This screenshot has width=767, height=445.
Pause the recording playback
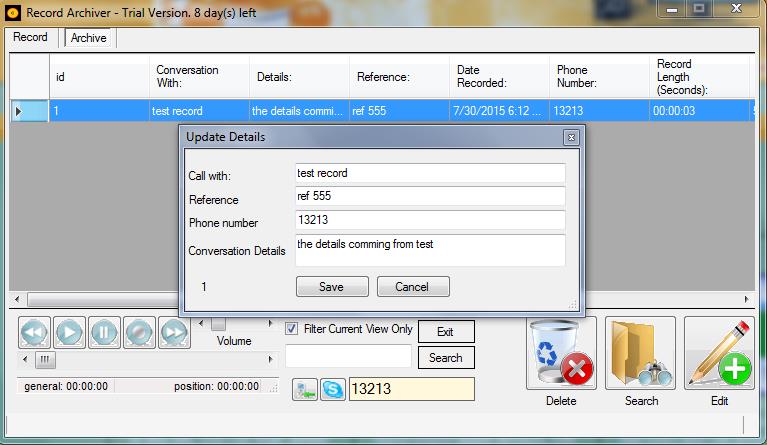click(x=104, y=332)
